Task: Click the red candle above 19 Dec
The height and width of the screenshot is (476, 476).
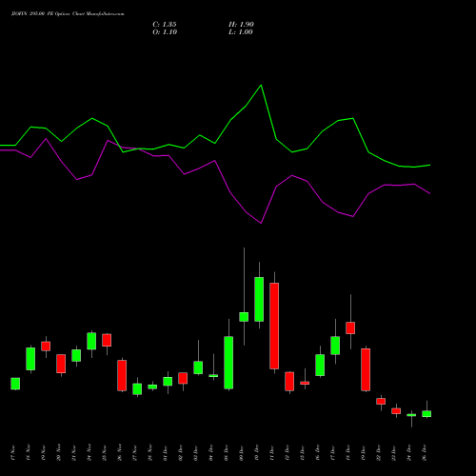Action: [366, 369]
